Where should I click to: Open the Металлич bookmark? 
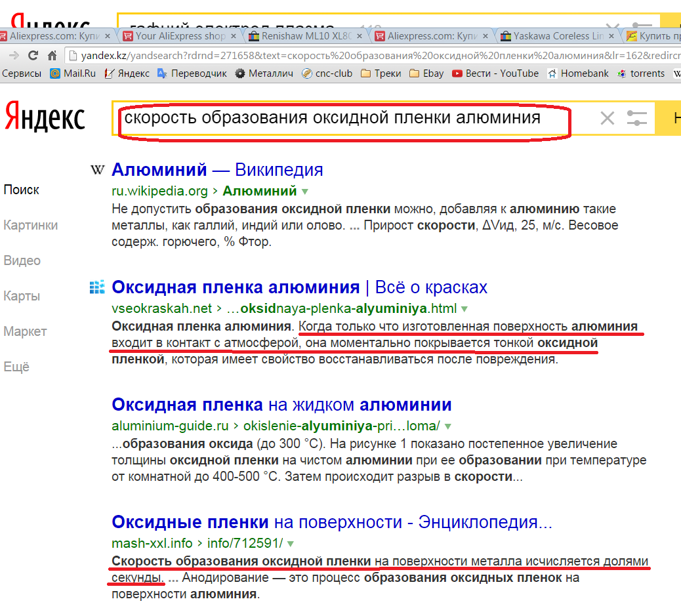click(x=264, y=73)
